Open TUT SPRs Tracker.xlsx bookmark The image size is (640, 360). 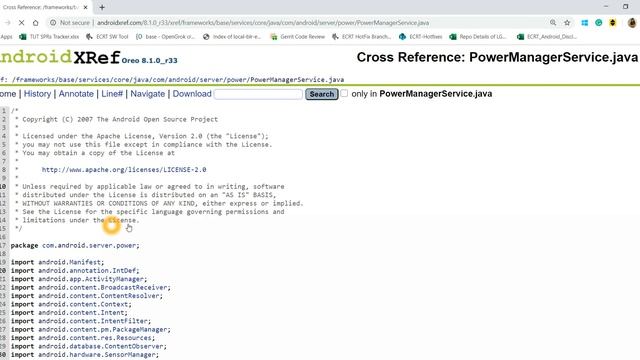click(49, 37)
